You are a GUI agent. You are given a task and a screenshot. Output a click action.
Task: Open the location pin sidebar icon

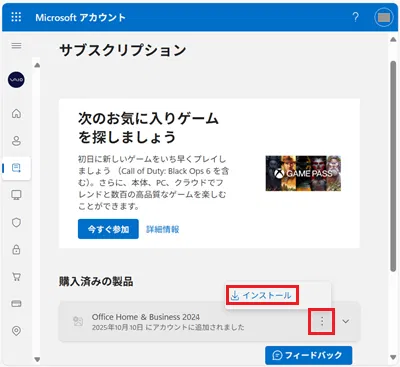coord(16,331)
